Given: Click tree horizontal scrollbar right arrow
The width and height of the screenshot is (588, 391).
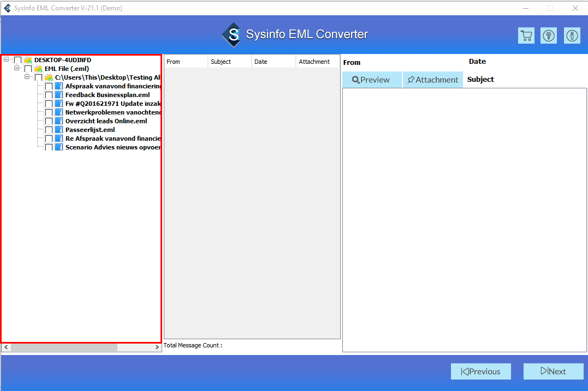Looking at the screenshot, I should coord(157,347).
